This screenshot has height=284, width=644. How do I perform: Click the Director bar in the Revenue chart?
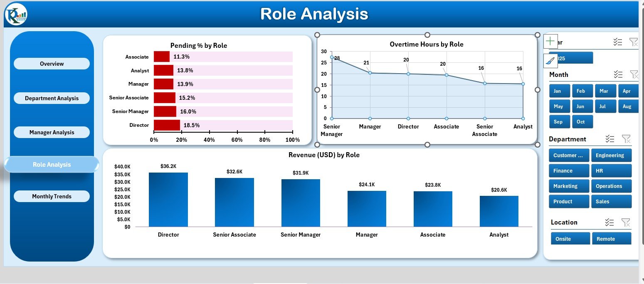pyautogui.click(x=168, y=200)
